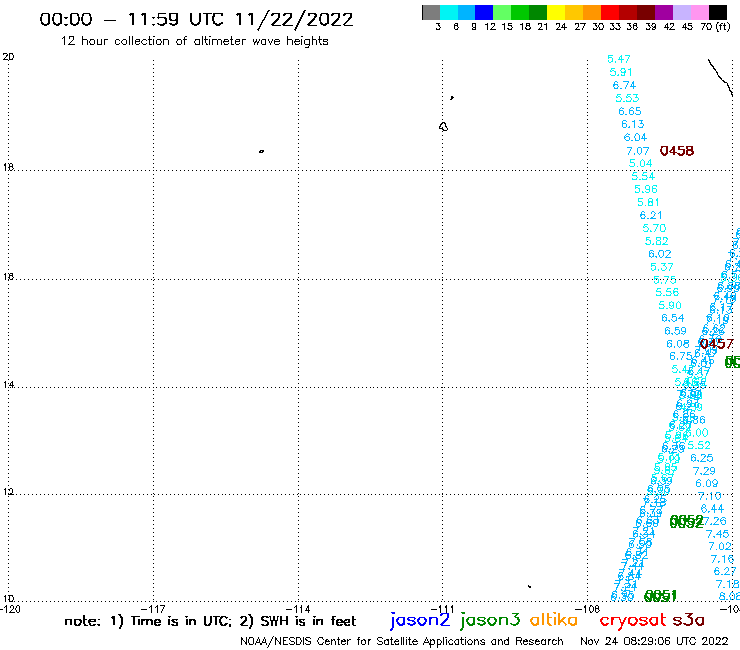Screen dimensions: 740x650
Task: Click the wave height value 7.16
Action: (723, 559)
